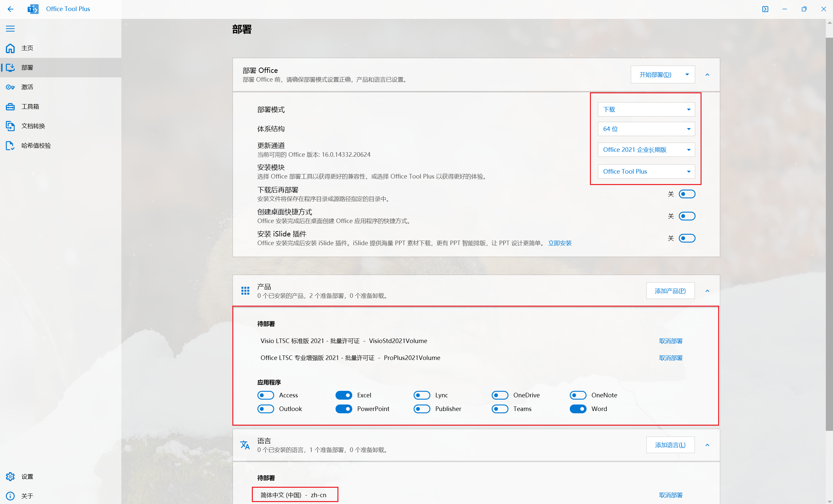Select the 简体中文 (中国) - zh-cn row
The width and height of the screenshot is (833, 504).
pyautogui.click(x=476, y=495)
